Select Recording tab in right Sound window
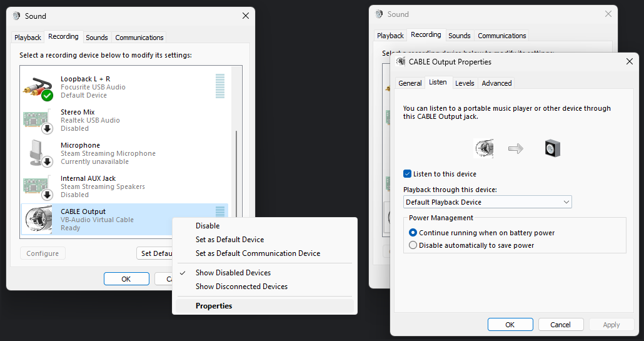This screenshot has height=341, width=644. tap(426, 35)
